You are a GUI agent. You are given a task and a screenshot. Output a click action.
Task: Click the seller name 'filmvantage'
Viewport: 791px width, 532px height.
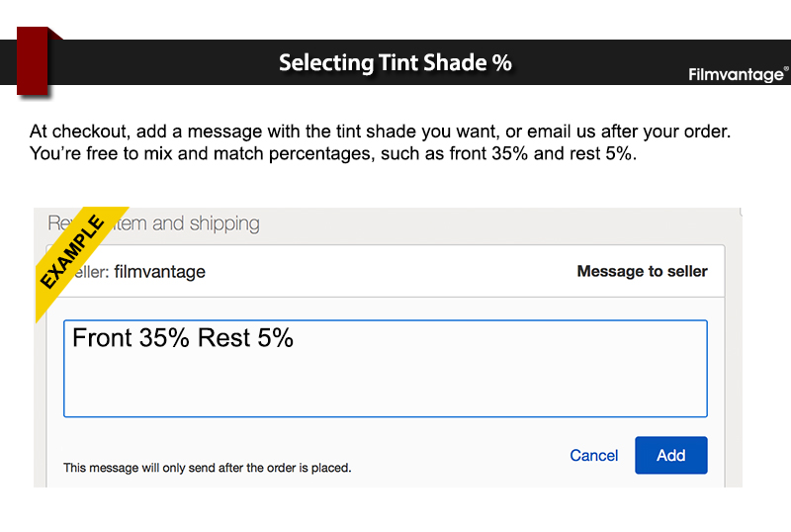[160, 271]
